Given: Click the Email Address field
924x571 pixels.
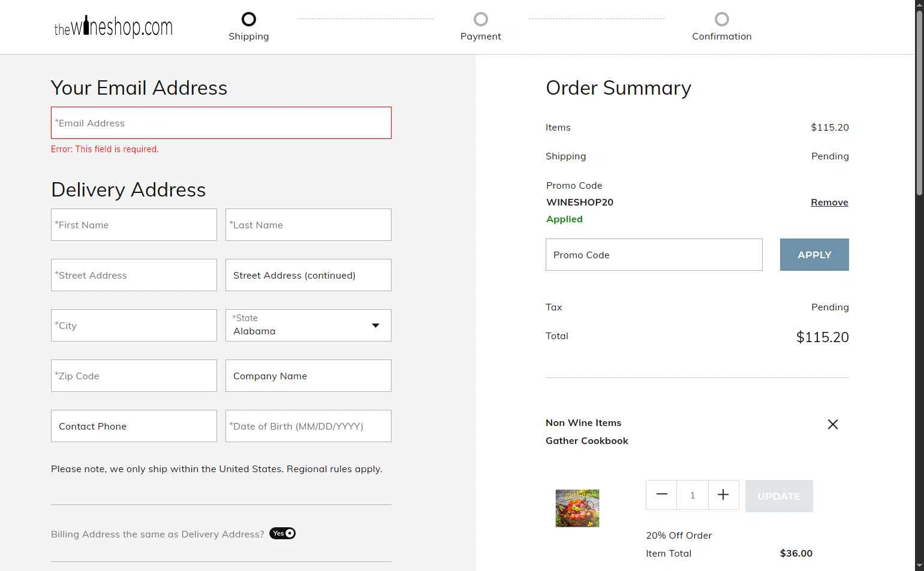Looking at the screenshot, I should [x=221, y=123].
